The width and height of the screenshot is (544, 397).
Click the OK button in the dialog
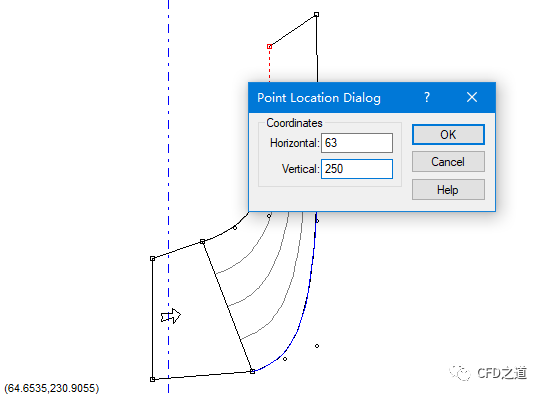448,135
